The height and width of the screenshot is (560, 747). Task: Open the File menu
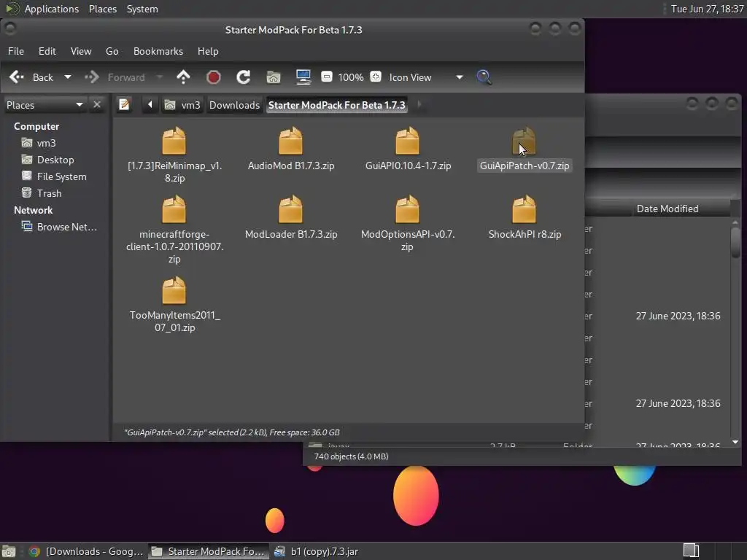tap(16, 51)
